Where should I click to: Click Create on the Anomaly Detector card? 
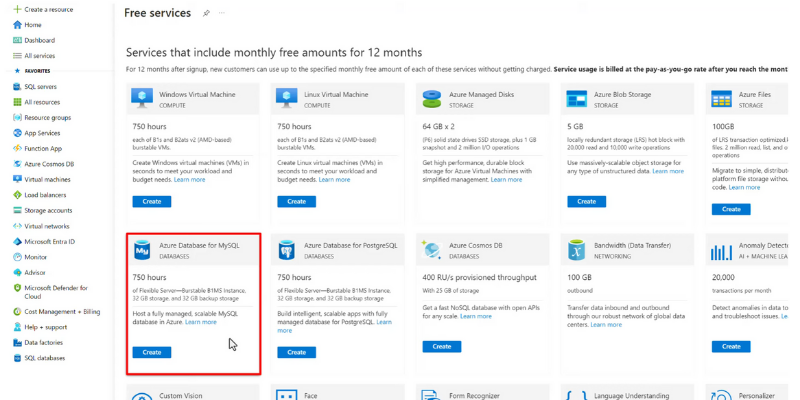(x=731, y=346)
